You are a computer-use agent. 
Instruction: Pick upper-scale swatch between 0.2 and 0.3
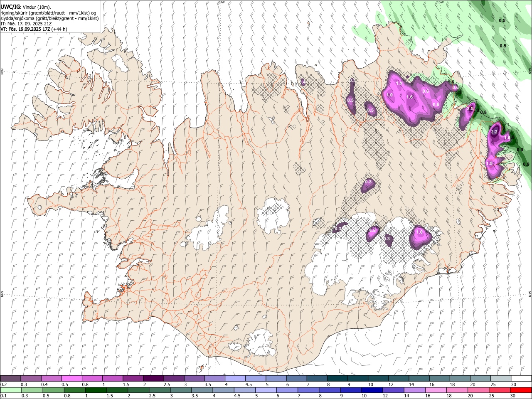click(11, 378)
